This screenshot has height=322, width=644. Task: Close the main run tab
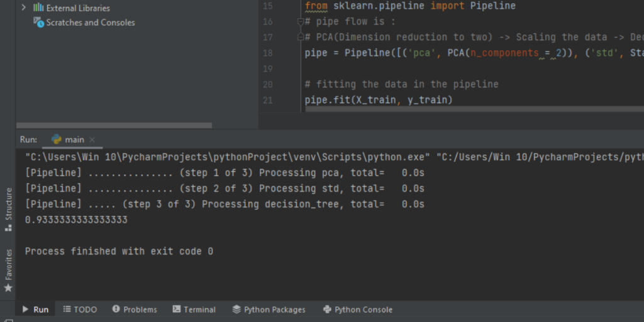(92, 140)
